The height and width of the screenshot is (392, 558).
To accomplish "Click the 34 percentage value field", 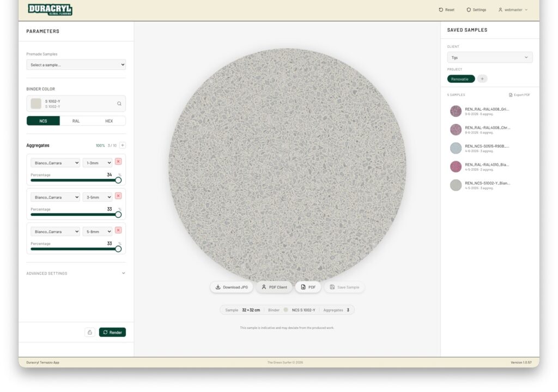I will pos(109,175).
